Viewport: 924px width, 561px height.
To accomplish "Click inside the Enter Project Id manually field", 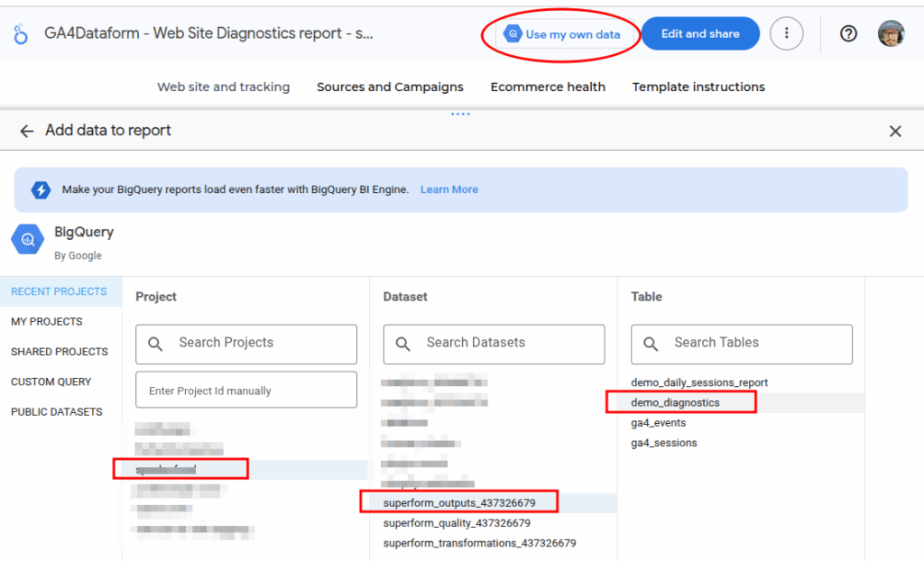I will point(245,390).
